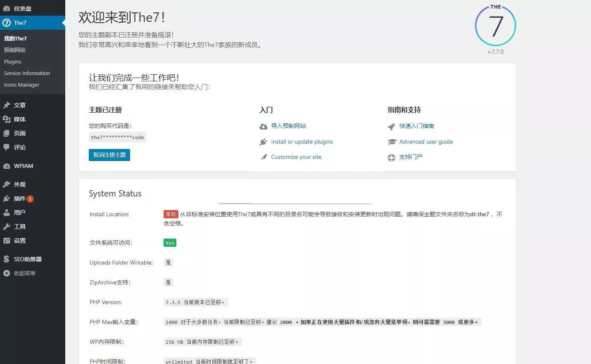This screenshot has width=591, height=364.
Task: Click the 256 MB memory limit value
Action: pyautogui.click(x=174, y=342)
